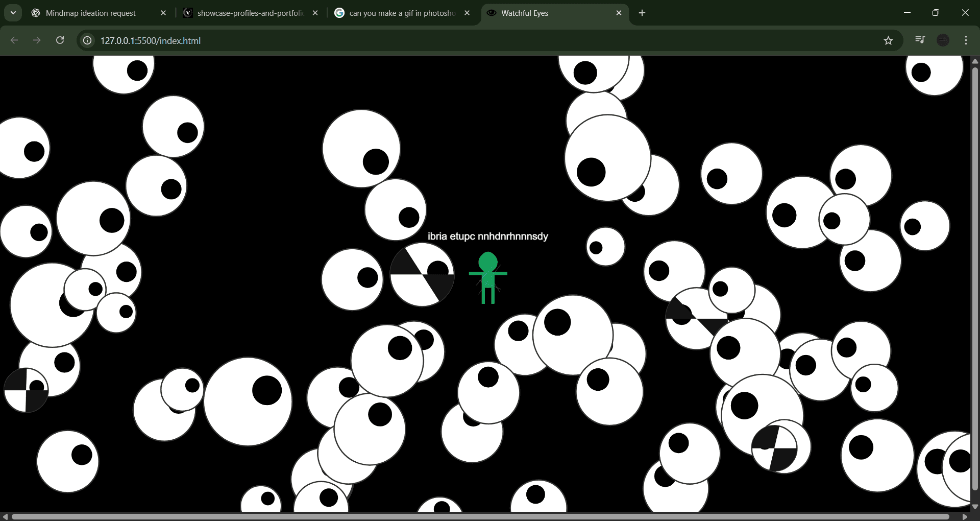The height and width of the screenshot is (521, 980).
Task: Bookmark this page with the star
Action: coord(888,40)
